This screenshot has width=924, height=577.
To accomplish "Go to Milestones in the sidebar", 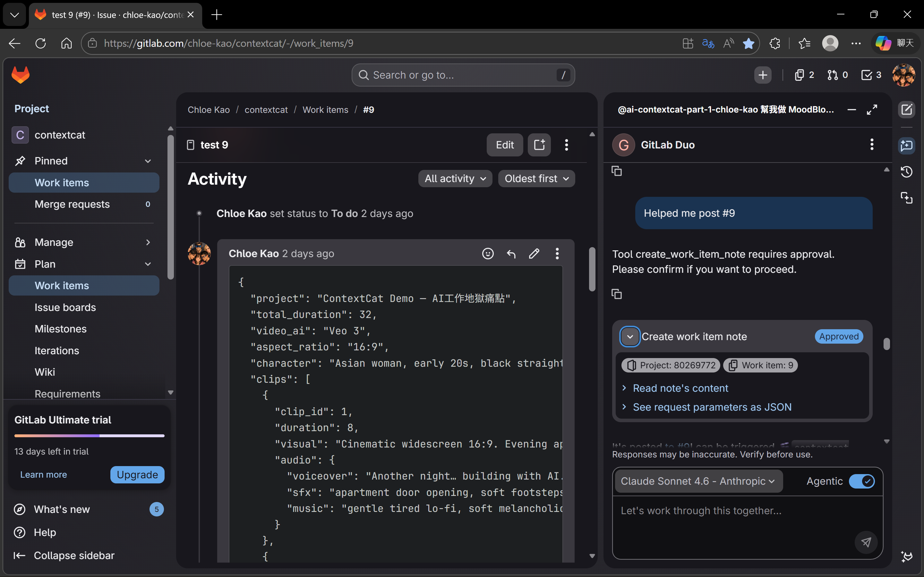I will tap(60, 329).
